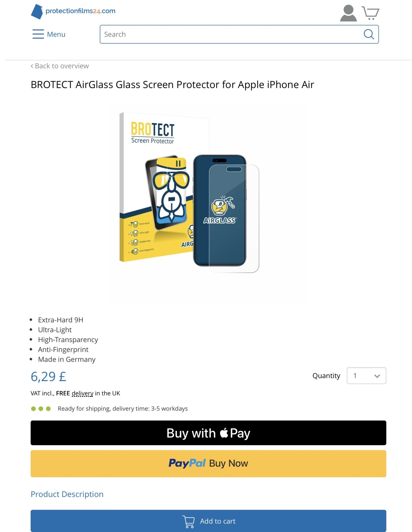Click the magnifying glass search icon
This screenshot has height=532, width=412.
(x=369, y=34)
